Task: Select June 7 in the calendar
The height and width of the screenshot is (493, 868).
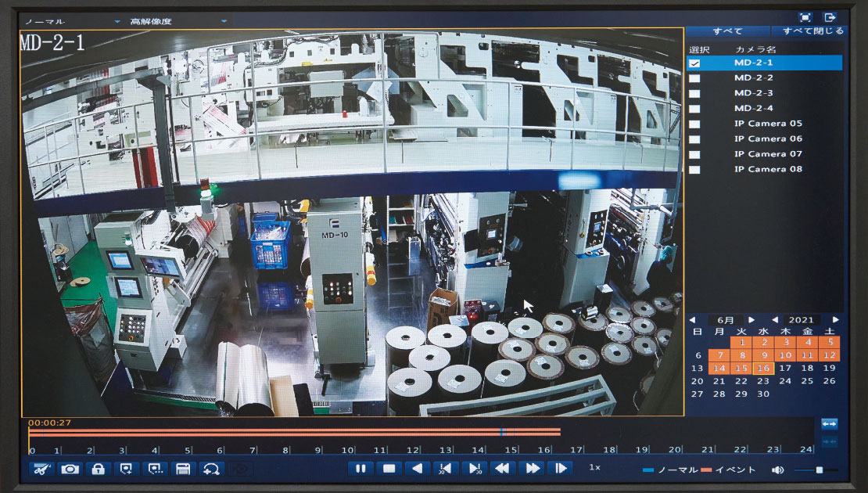Action: tap(719, 355)
